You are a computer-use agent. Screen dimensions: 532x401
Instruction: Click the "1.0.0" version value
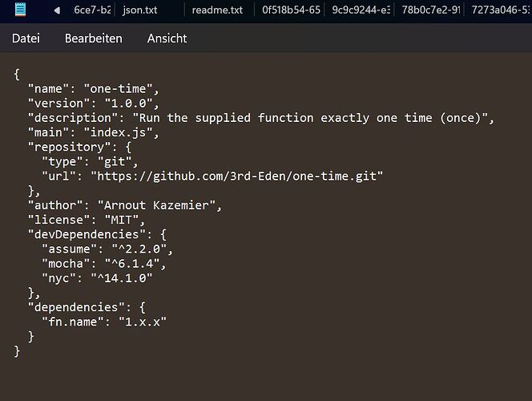click(x=128, y=103)
